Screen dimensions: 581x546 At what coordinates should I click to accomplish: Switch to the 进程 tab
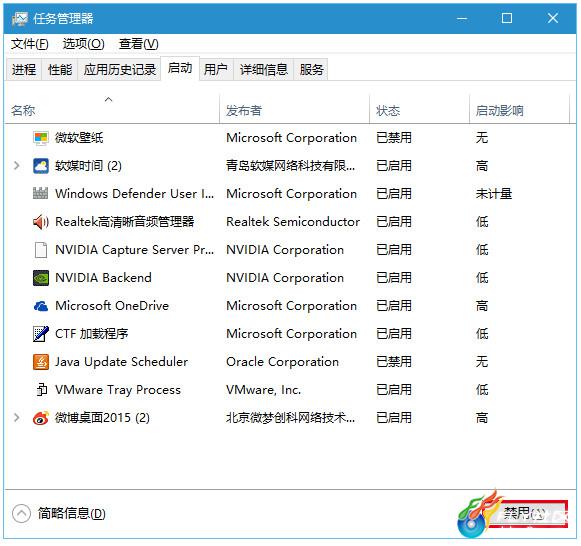click(24, 69)
